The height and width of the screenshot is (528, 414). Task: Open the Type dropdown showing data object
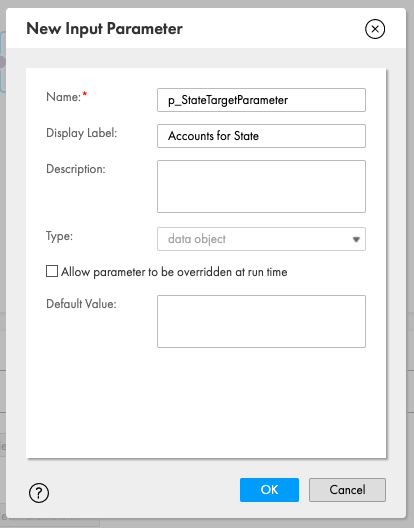(261, 239)
